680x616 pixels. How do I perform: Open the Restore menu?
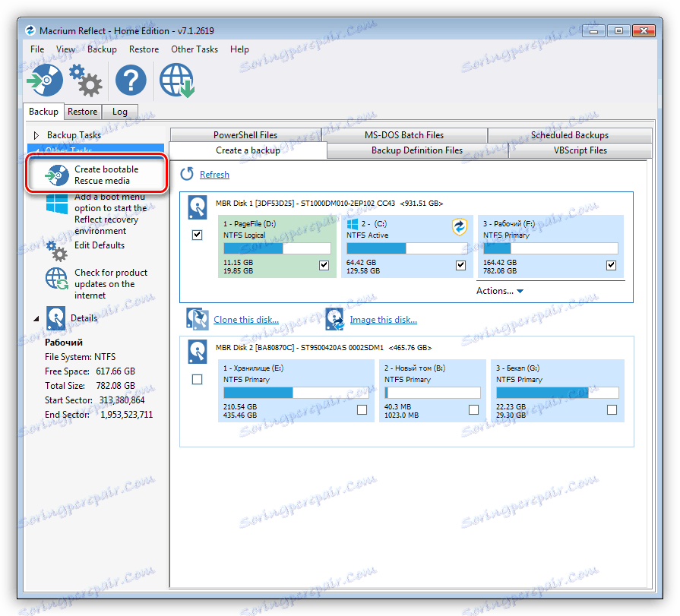144,49
